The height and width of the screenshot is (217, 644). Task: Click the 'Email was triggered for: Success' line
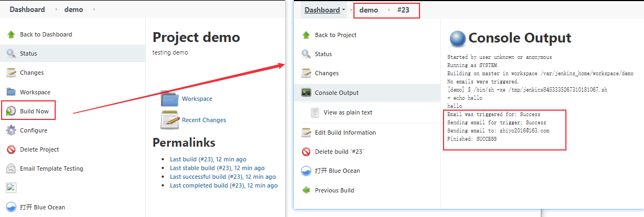[x=494, y=114]
